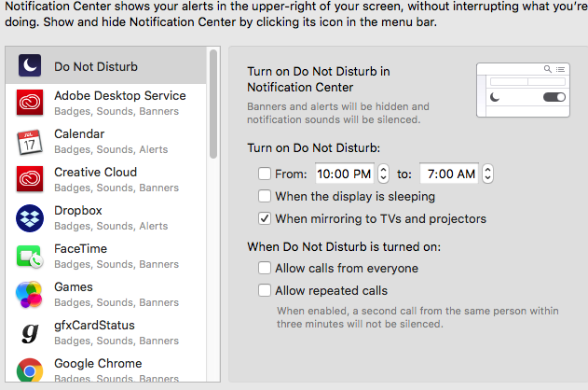The height and width of the screenshot is (390, 588).
Task: Select the Do Not Disturb moon icon
Action: [30, 65]
